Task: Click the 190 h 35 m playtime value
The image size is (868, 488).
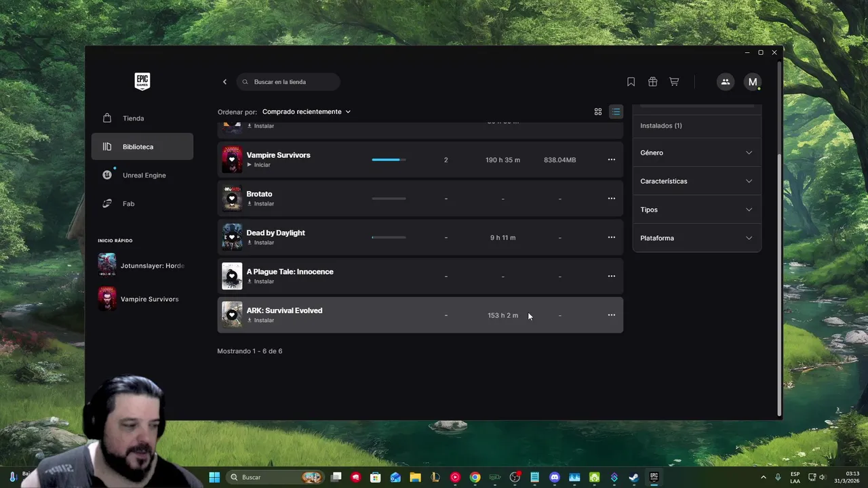Action: pyautogui.click(x=502, y=160)
